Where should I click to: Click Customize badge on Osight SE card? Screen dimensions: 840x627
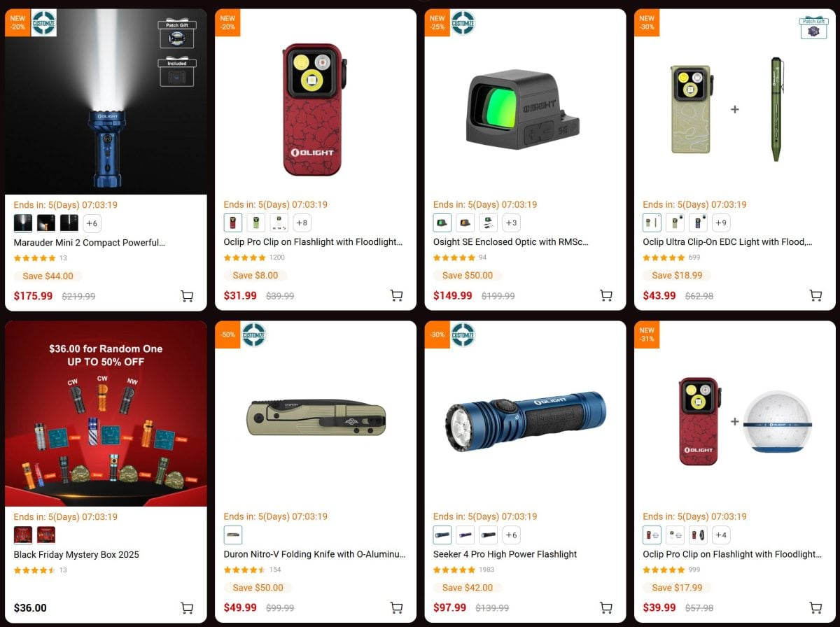pos(463,23)
